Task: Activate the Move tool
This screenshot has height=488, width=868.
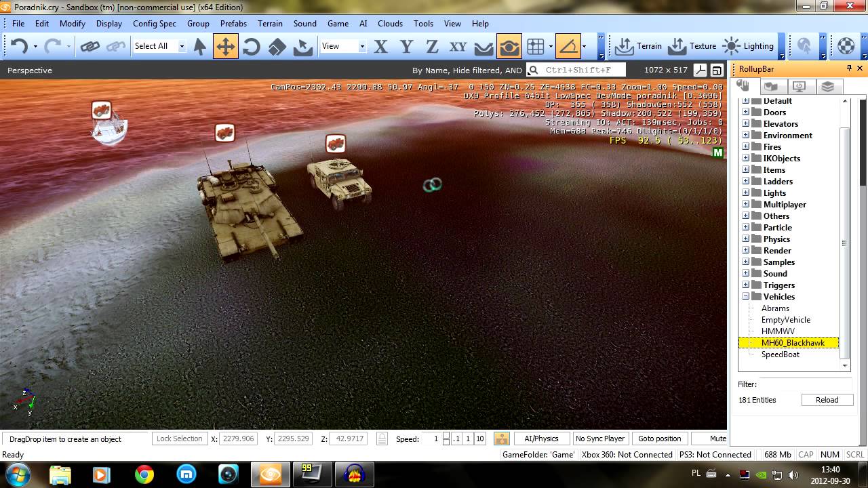Action: [225, 46]
